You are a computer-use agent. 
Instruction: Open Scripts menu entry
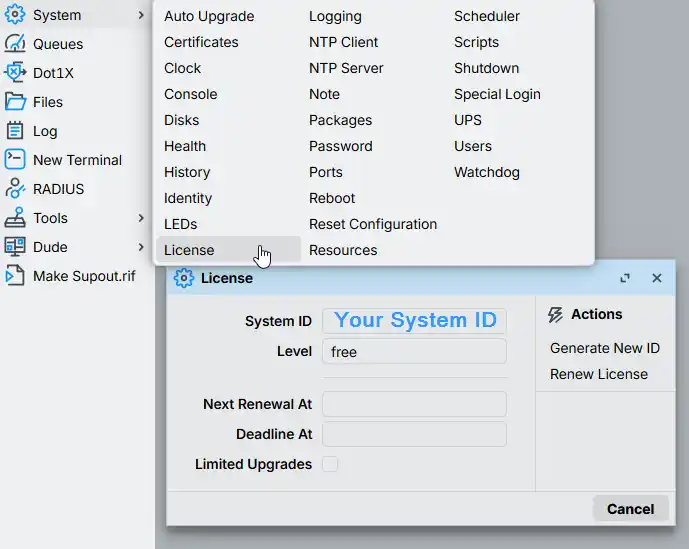point(476,42)
